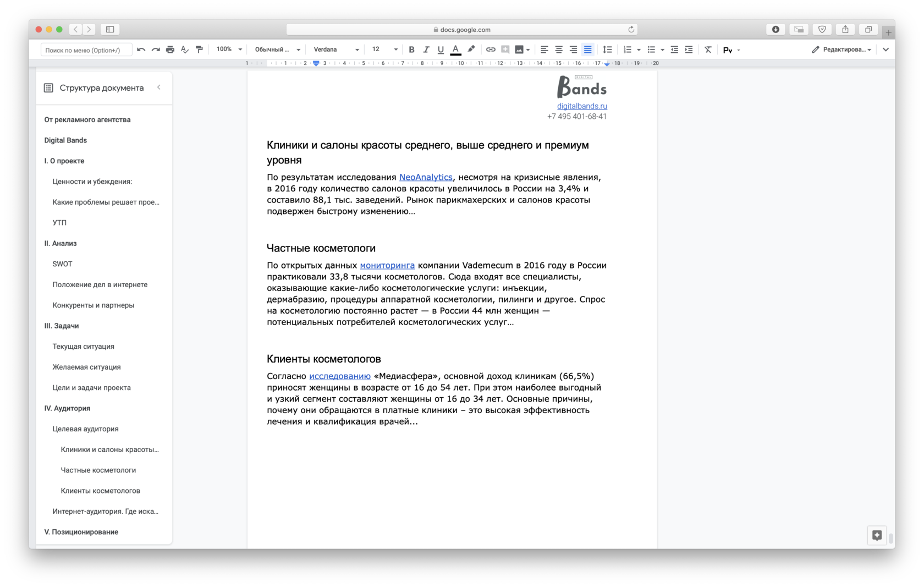The width and height of the screenshot is (924, 587).
Task: Center align text
Action: (x=558, y=50)
